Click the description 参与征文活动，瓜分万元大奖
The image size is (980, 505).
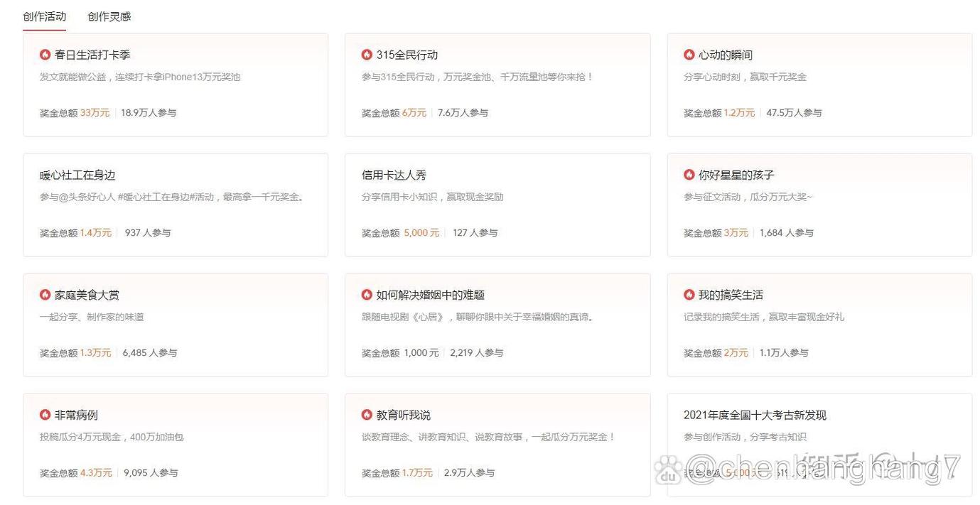click(x=748, y=197)
